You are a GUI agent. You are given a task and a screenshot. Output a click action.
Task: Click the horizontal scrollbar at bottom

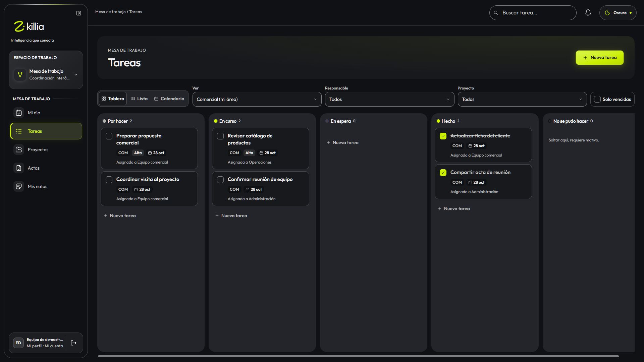(358, 356)
